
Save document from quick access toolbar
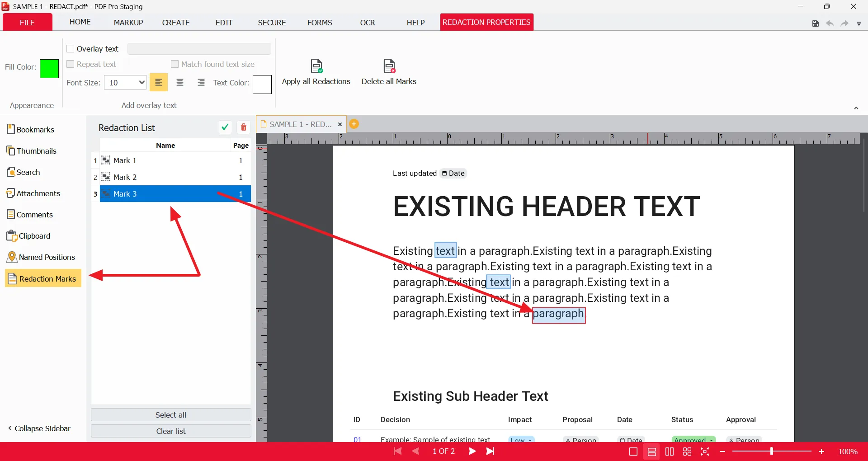pos(815,24)
